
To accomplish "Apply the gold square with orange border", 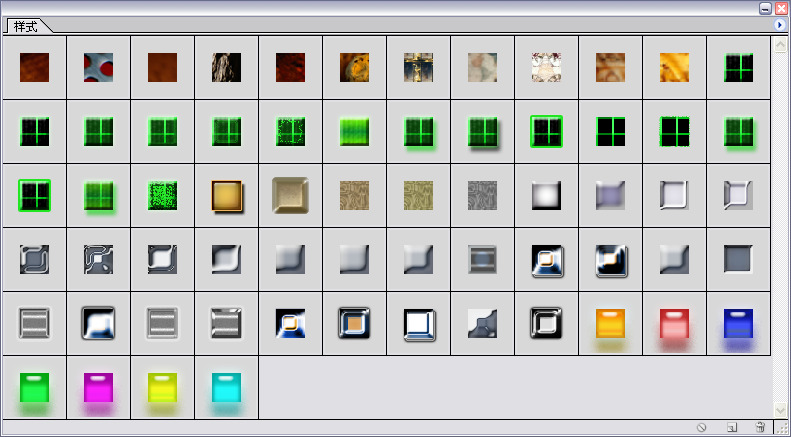I will coord(227,196).
